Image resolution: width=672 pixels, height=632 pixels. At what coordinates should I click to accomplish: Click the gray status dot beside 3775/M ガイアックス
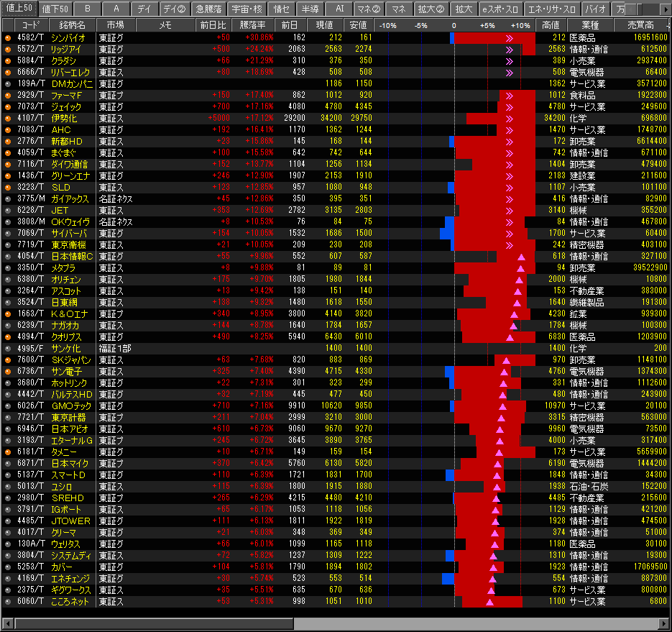[x=8, y=199]
